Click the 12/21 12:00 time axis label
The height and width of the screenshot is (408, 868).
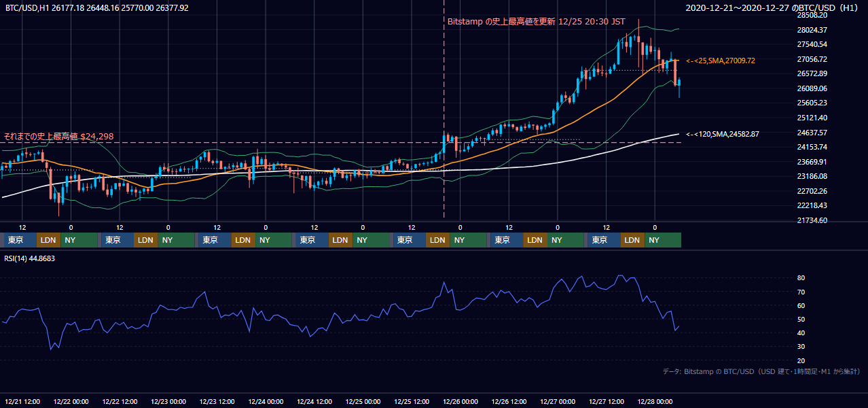point(22,401)
